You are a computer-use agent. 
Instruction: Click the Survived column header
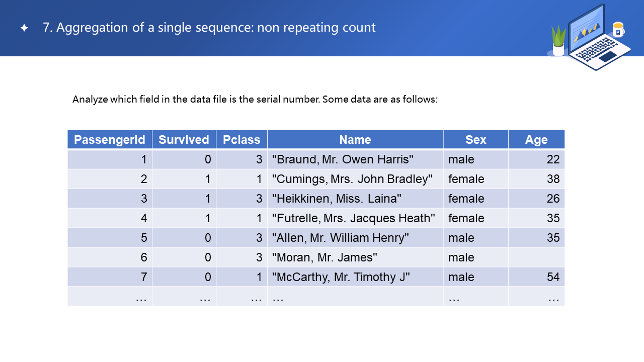point(184,140)
